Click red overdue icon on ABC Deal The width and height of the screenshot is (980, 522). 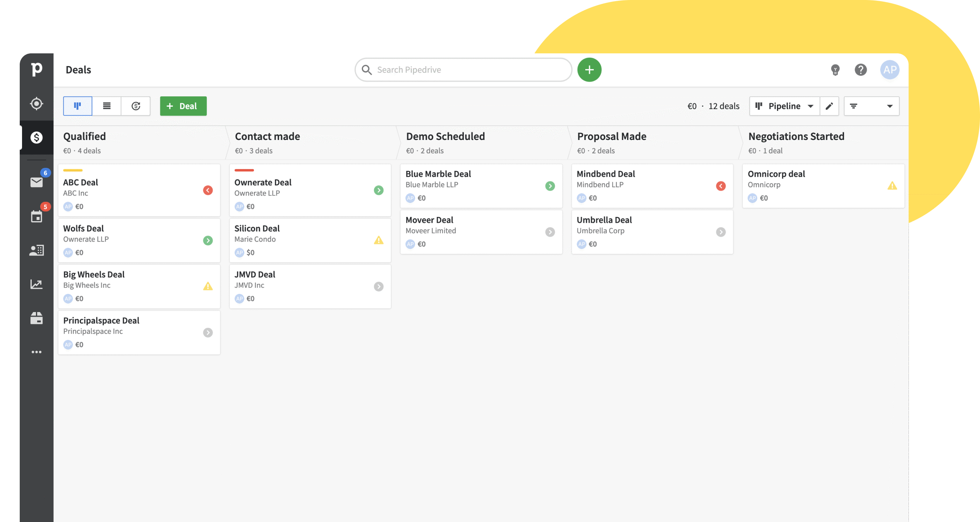point(208,190)
